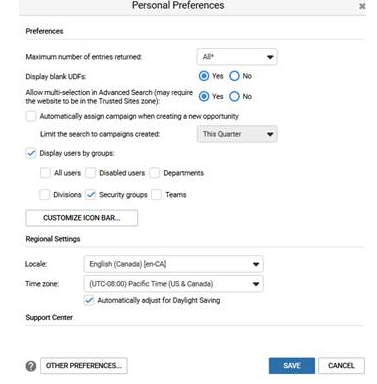Check the All users checkbox

click(45, 173)
